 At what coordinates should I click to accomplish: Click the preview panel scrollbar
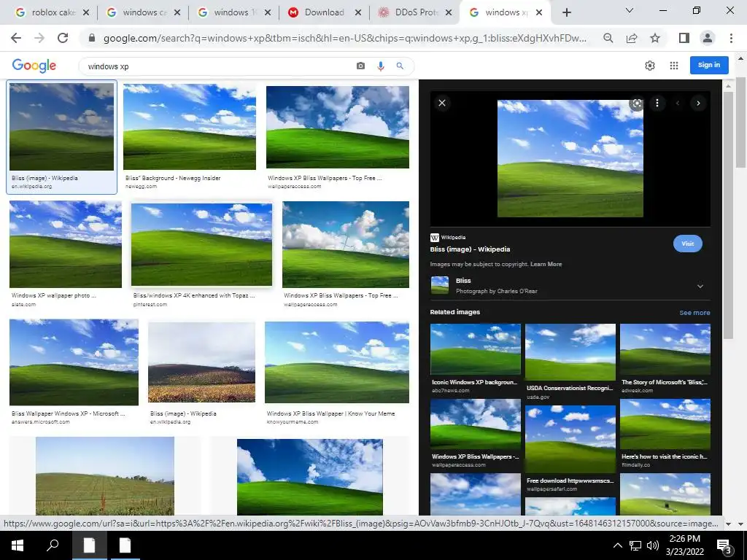coord(728,214)
